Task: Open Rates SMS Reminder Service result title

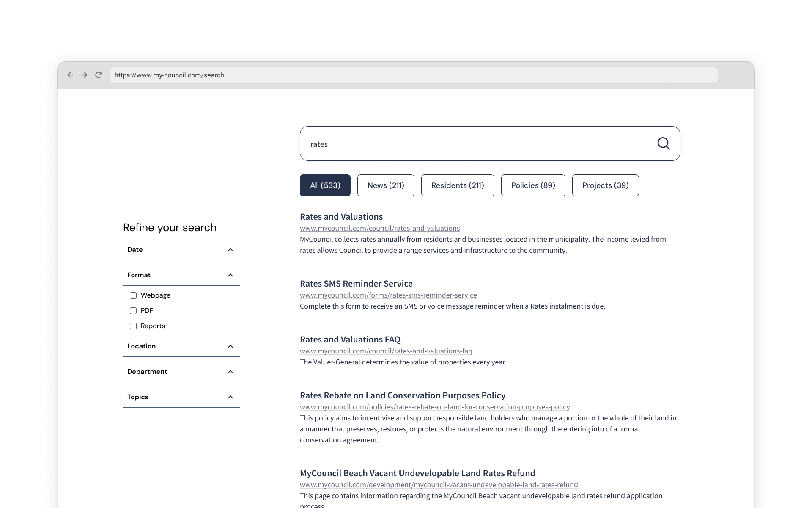Action: 356,284
